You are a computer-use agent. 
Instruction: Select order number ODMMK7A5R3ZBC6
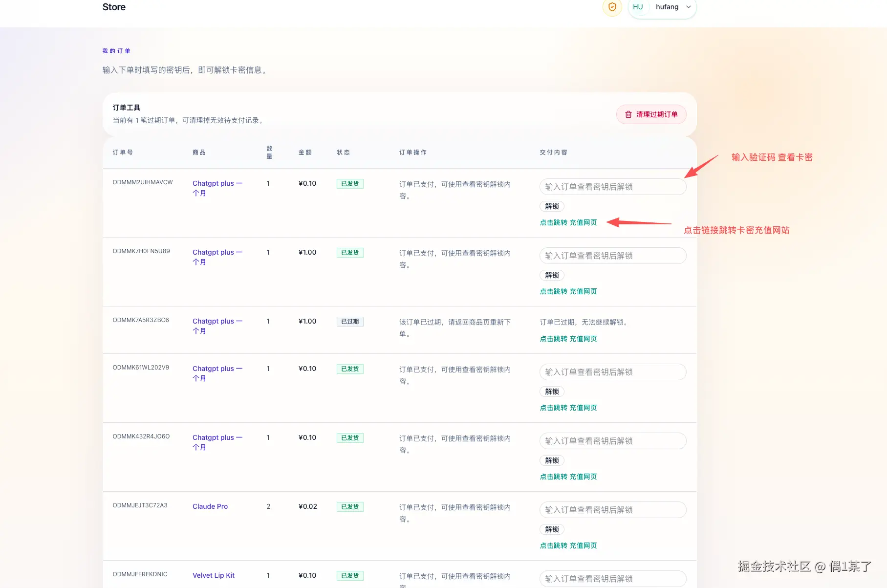141,320
